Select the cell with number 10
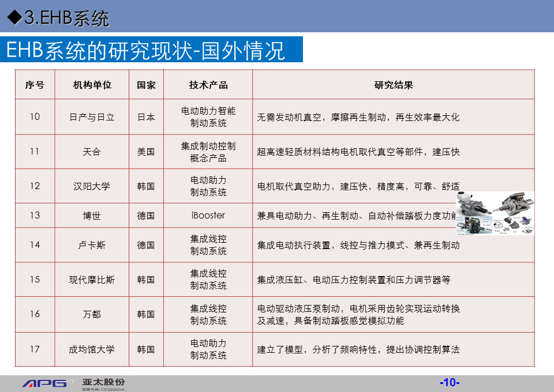Viewport: 554px width, 392px height. (x=35, y=117)
